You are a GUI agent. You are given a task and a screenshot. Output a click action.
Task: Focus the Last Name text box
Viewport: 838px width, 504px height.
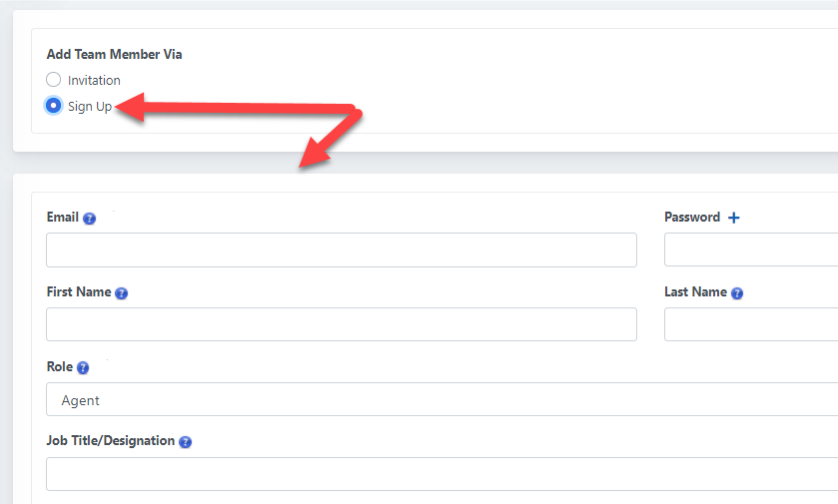point(751,324)
